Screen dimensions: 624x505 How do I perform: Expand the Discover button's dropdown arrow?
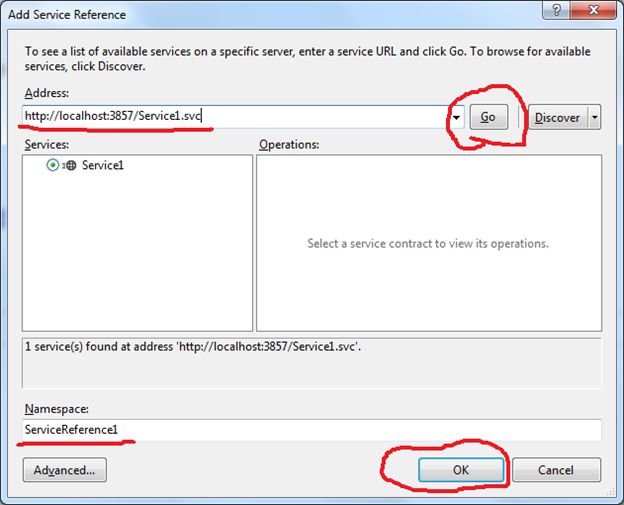(595, 117)
